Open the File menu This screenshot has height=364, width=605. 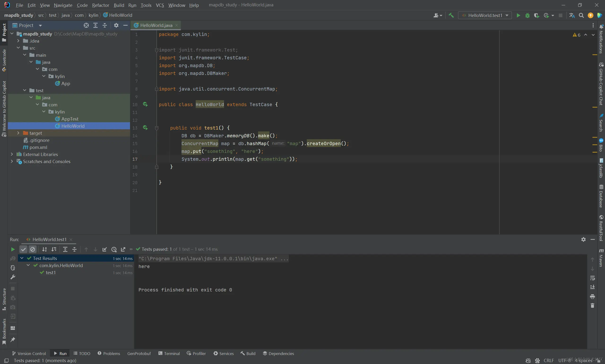[x=19, y=5]
